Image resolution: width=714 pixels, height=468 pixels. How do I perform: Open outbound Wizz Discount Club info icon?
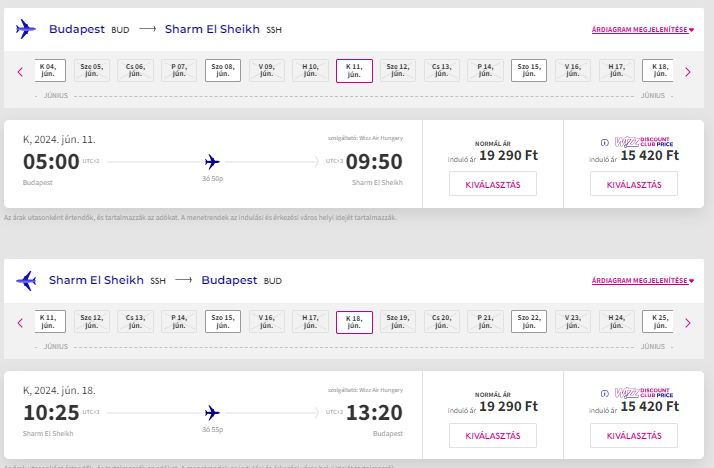(604, 142)
